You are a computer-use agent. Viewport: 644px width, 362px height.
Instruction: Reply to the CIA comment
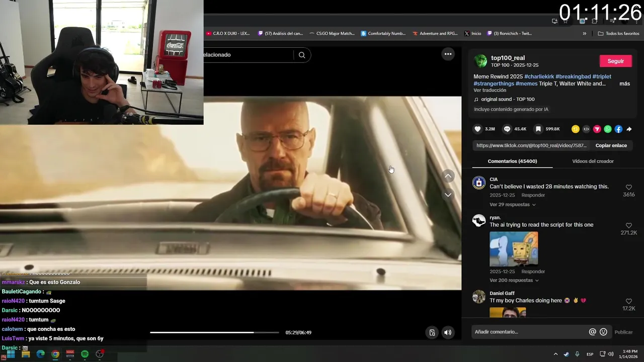533,195
